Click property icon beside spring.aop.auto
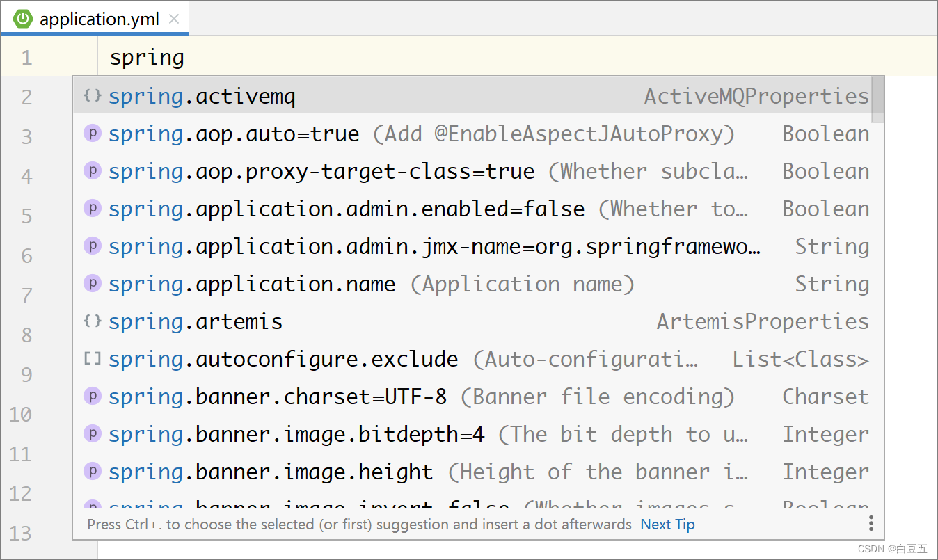This screenshot has width=938, height=560. [x=93, y=133]
